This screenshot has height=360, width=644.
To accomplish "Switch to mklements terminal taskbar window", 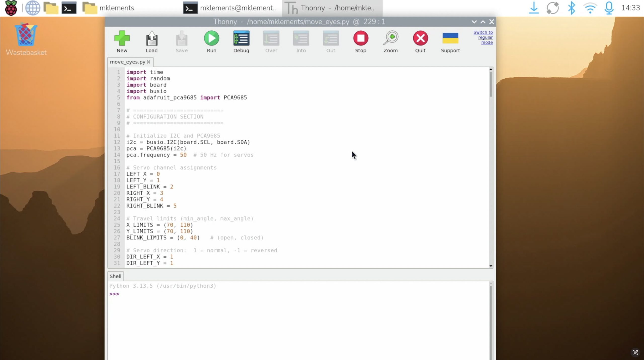I will (x=230, y=8).
